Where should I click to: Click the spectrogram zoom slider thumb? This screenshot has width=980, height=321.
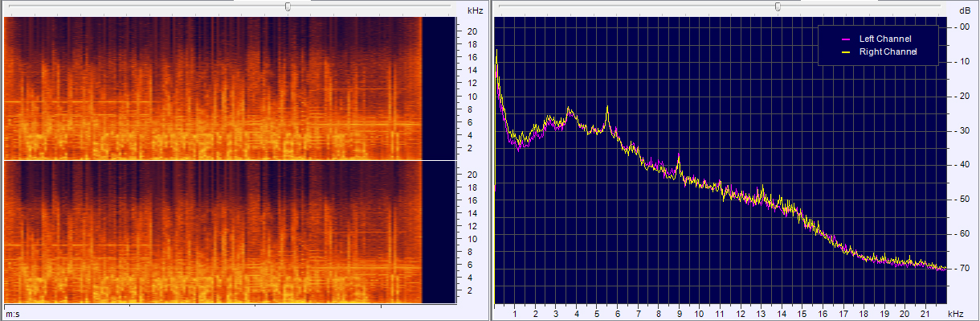coord(288,6)
